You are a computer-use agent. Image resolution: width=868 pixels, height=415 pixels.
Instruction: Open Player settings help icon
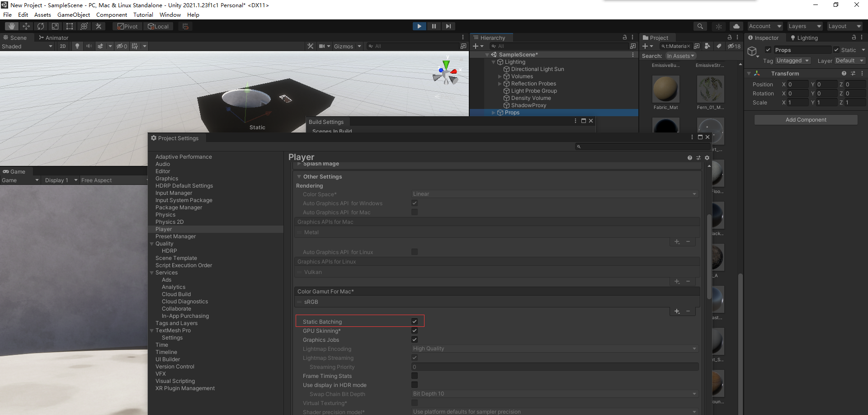pyautogui.click(x=690, y=158)
